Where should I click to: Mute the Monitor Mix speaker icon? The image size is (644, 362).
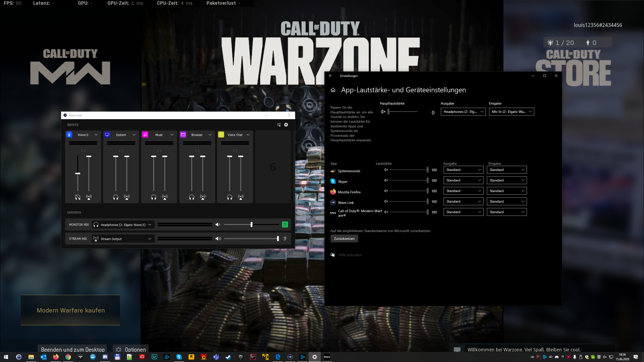tap(218, 224)
